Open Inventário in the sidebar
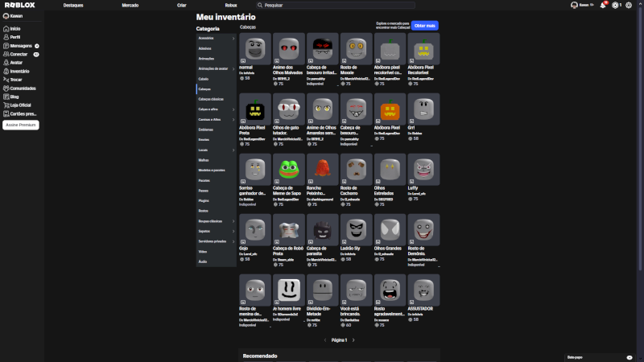The image size is (644, 362). click(x=19, y=72)
